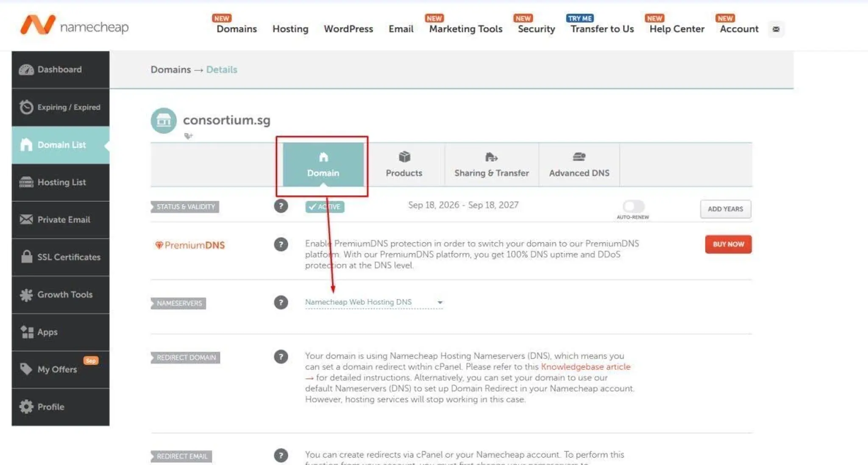Open the Account menu
The height and width of the screenshot is (465, 868).
tap(739, 29)
